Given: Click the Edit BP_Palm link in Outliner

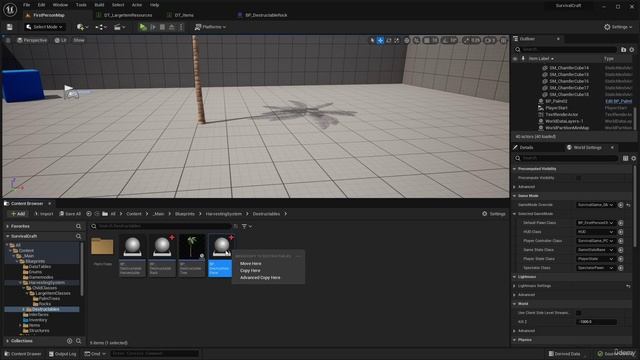Looking at the screenshot, I should pos(618,101).
